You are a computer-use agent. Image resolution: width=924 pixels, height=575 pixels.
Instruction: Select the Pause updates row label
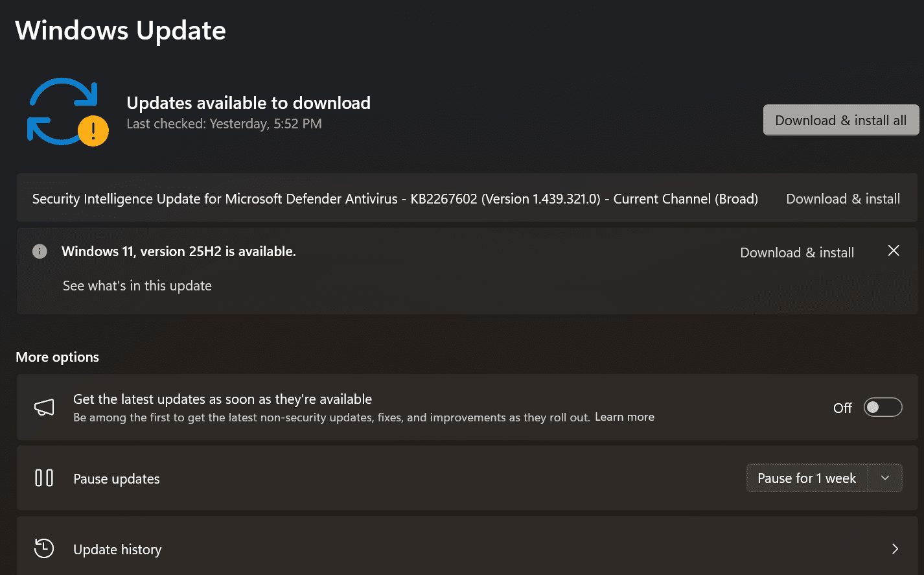point(117,479)
